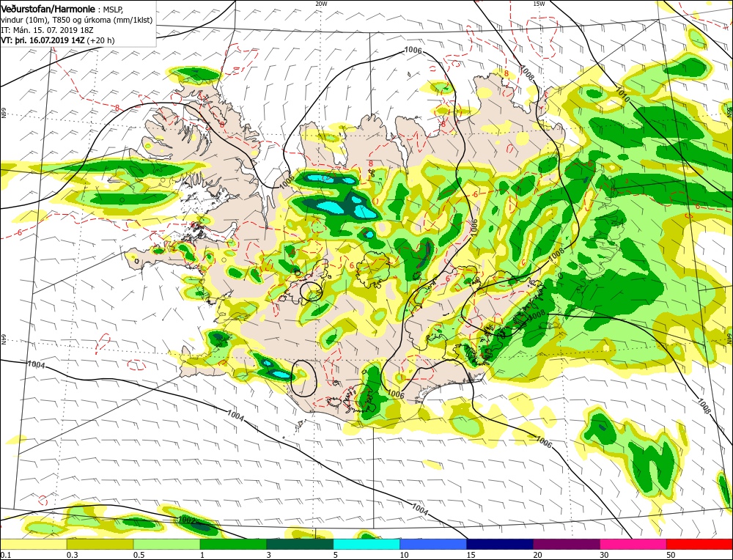The height and width of the screenshot is (560, 733).
Task: Click the "1002" isobar label
Action: click(186, 520)
